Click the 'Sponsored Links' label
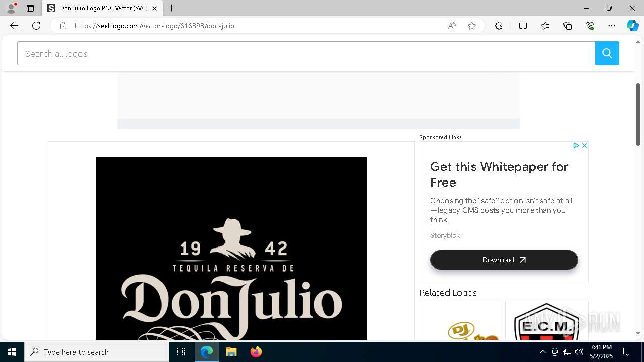The height and width of the screenshot is (362, 644). point(440,137)
